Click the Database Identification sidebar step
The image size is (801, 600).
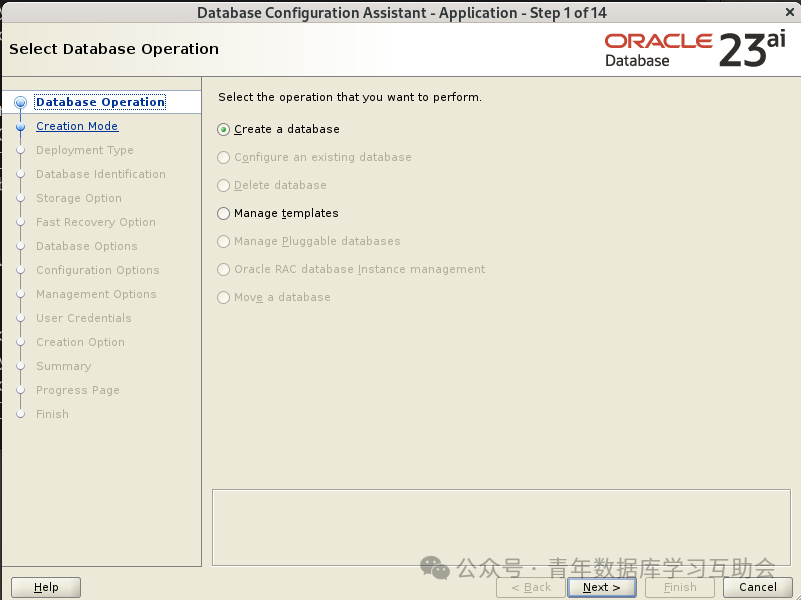(x=101, y=174)
